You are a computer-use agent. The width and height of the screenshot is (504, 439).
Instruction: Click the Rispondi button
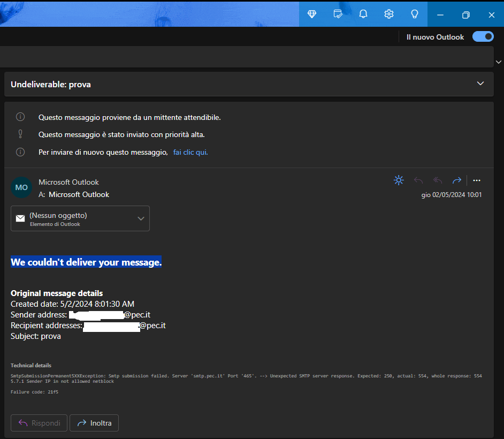[x=39, y=423]
